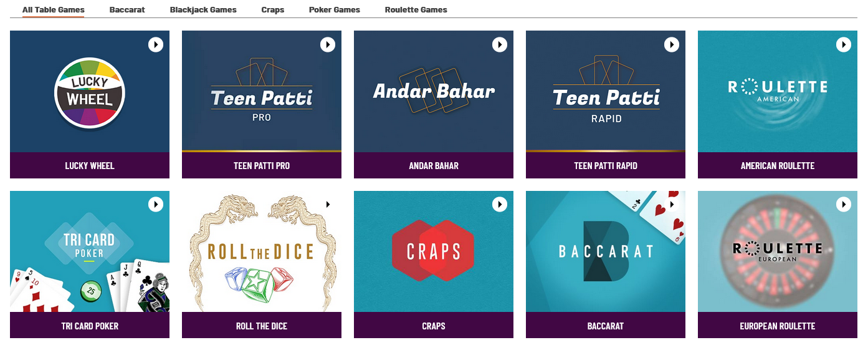Click the play icon on Tri Card Poker

coord(156,204)
